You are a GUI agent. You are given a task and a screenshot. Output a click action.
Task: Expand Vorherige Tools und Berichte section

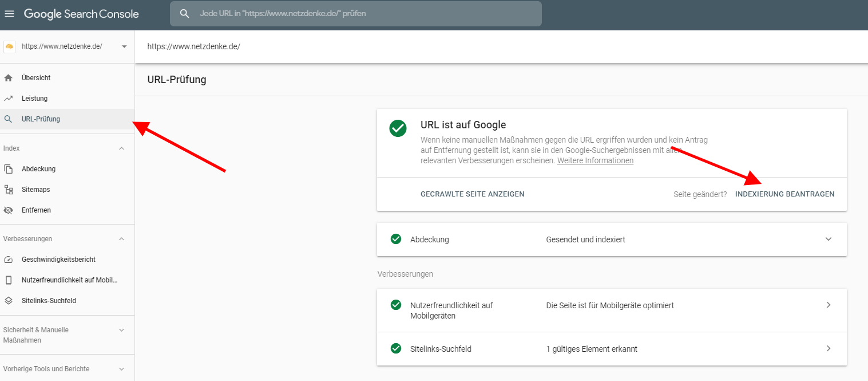coord(121,369)
